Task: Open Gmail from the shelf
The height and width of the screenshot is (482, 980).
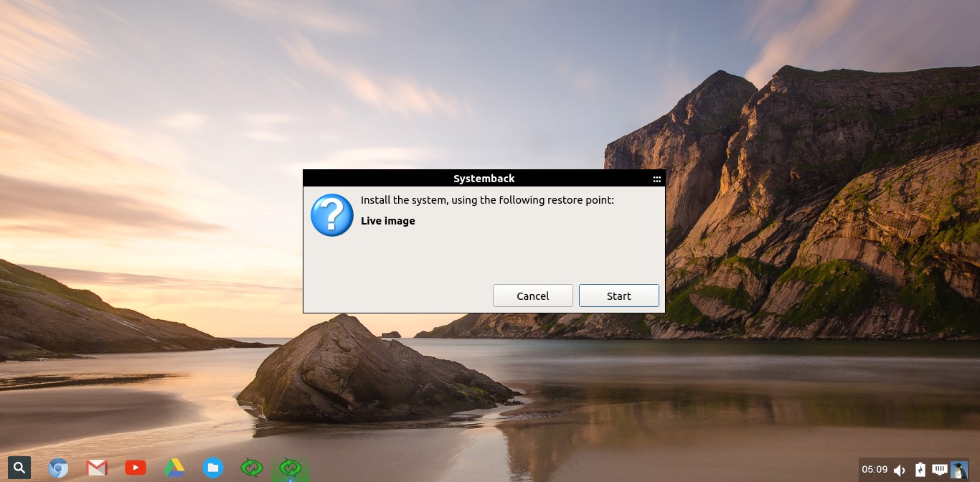Action: pos(97,468)
